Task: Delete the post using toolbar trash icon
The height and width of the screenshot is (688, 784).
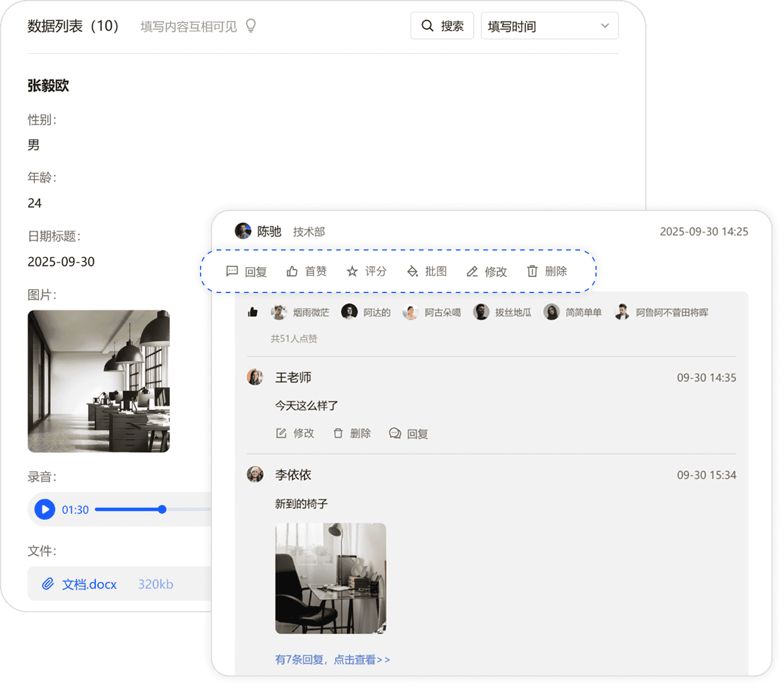Action: (x=532, y=271)
